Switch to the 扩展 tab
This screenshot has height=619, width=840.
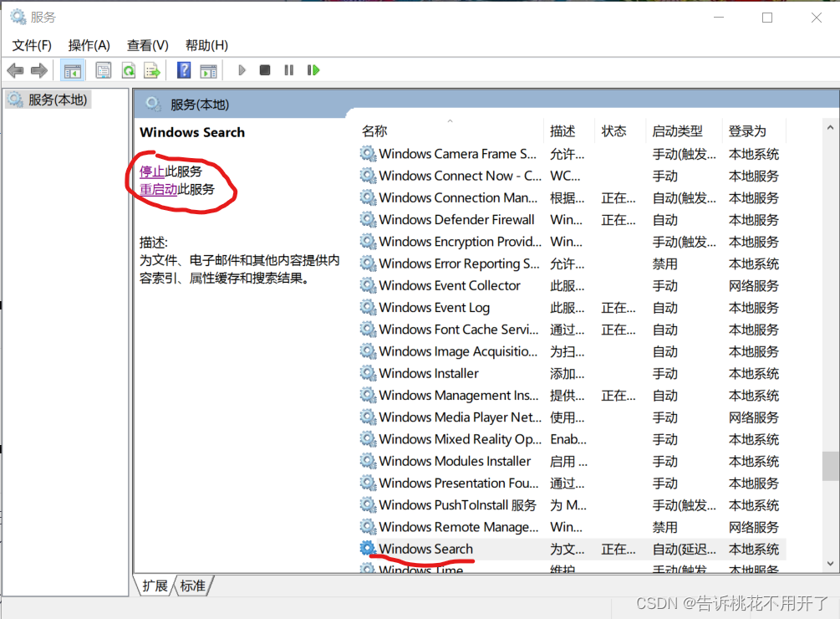[155, 586]
